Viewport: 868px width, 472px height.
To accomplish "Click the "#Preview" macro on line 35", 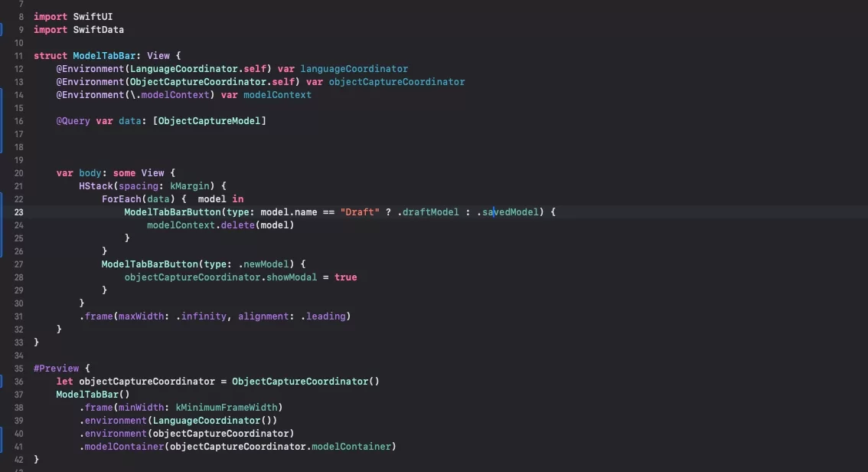I will click(x=57, y=369).
